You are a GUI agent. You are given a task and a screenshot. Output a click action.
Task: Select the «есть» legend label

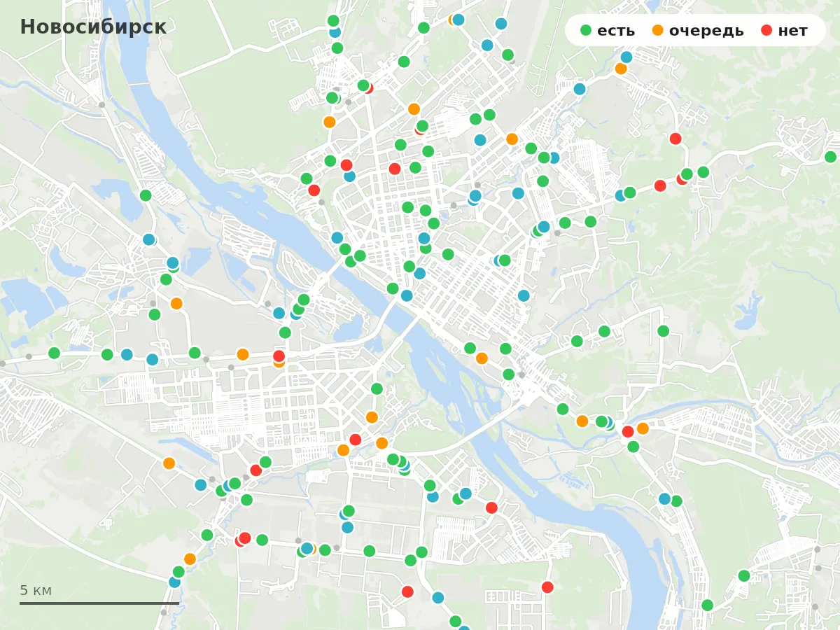(616, 31)
